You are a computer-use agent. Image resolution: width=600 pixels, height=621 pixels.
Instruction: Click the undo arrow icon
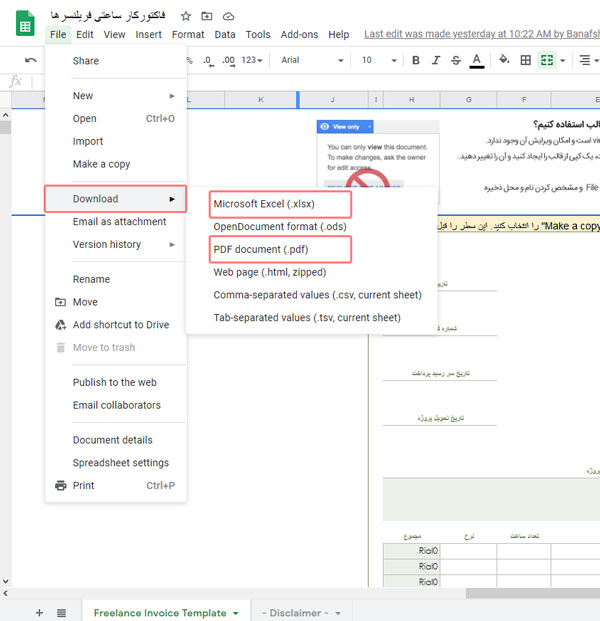coord(31,60)
